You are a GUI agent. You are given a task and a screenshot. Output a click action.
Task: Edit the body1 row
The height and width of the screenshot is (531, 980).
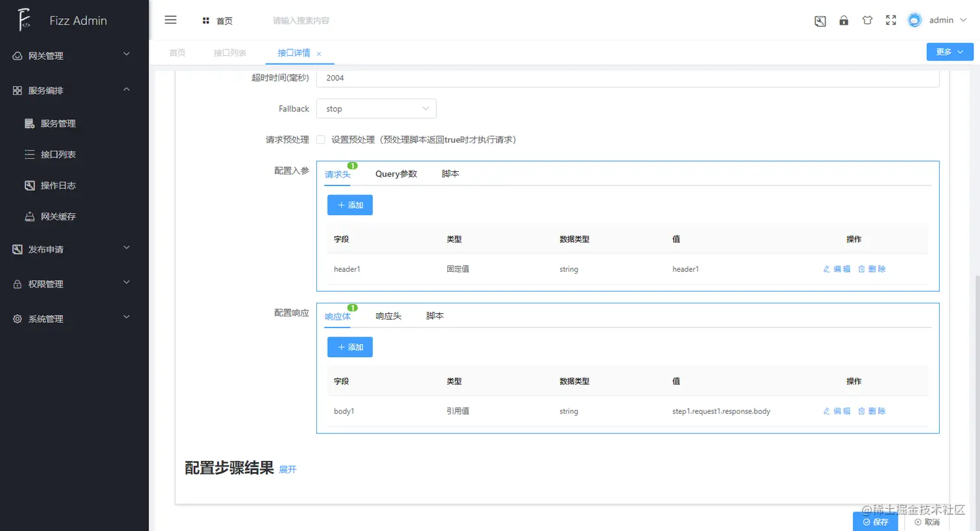[x=837, y=411]
